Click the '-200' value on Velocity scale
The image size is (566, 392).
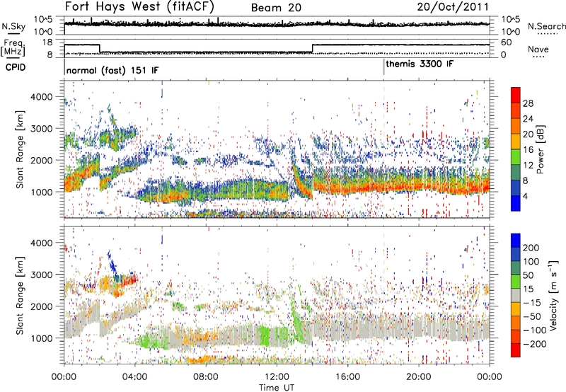534,344
